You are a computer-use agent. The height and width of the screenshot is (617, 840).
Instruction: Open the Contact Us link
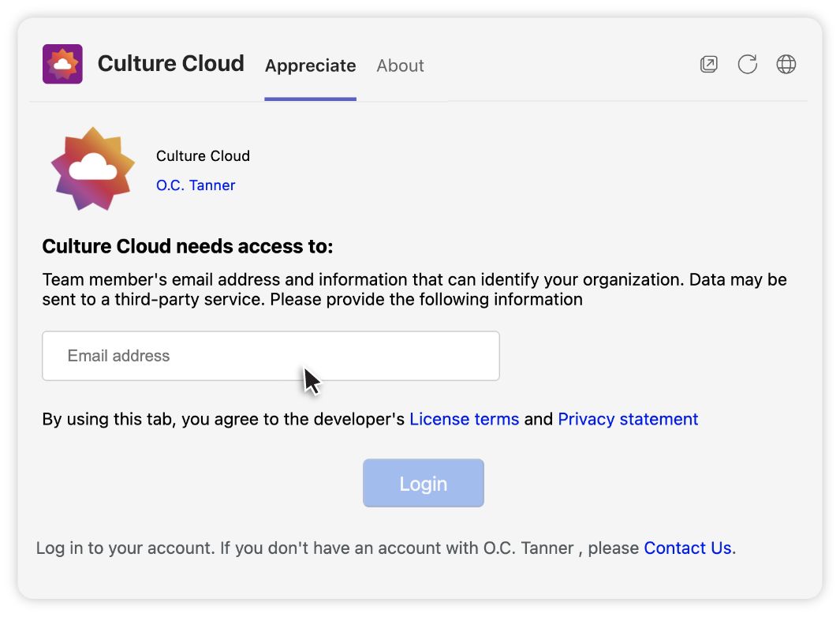(688, 548)
